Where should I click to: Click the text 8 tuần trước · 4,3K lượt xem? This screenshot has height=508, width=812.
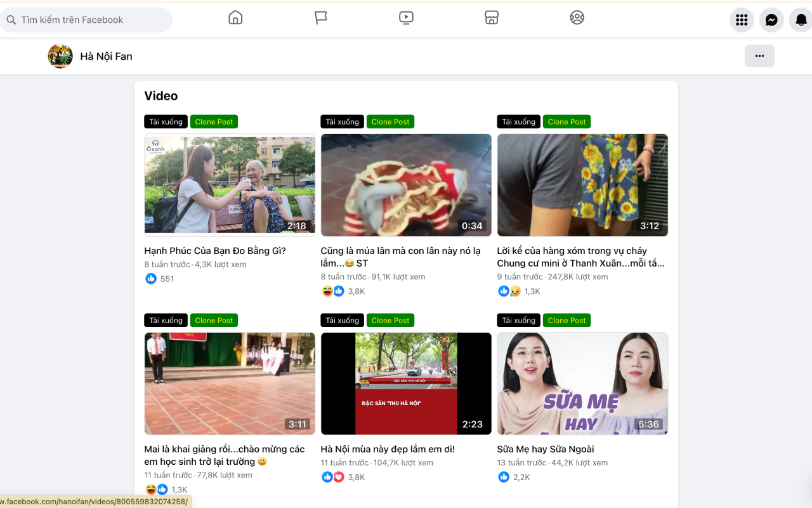[x=195, y=264]
